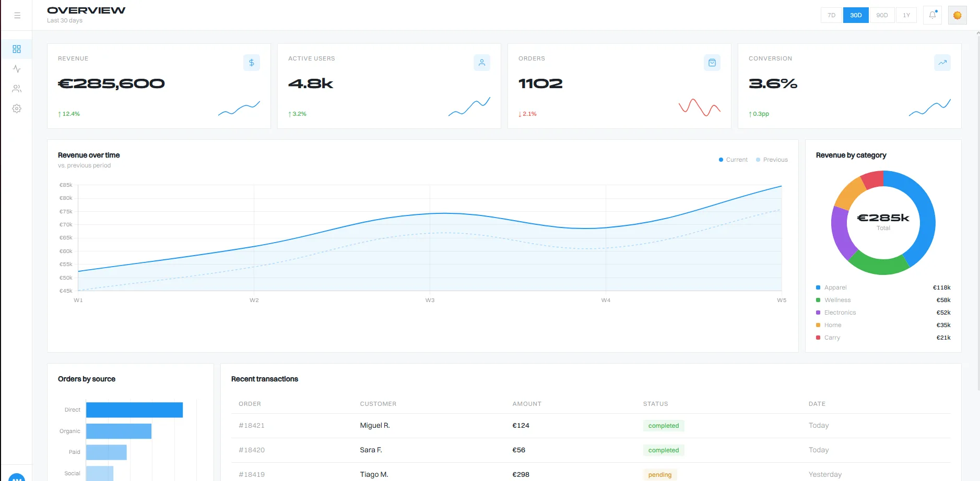Sort by the AMOUNT column header
The height and width of the screenshot is (481, 980).
527,404
